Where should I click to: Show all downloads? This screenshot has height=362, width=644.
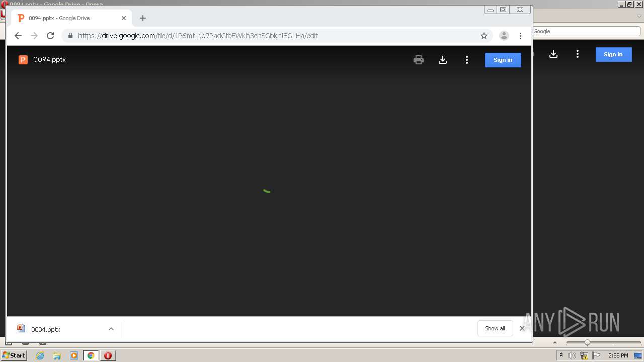tap(495, 328)
